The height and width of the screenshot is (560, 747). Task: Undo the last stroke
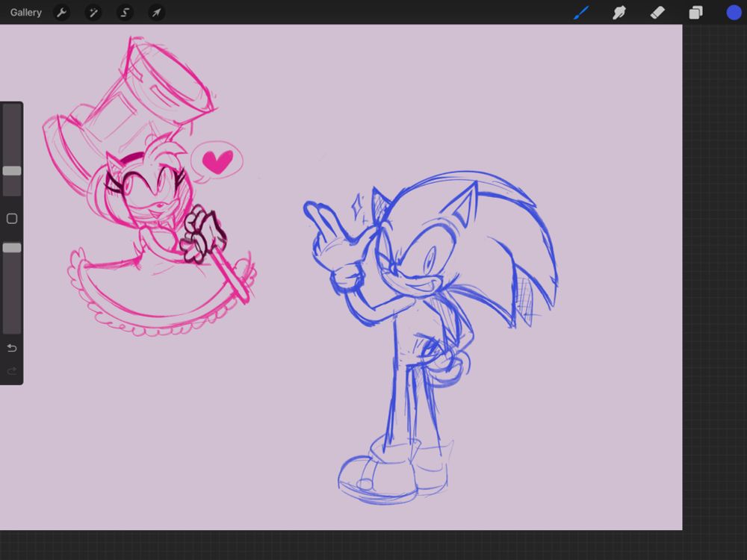(x=12, y=348)
